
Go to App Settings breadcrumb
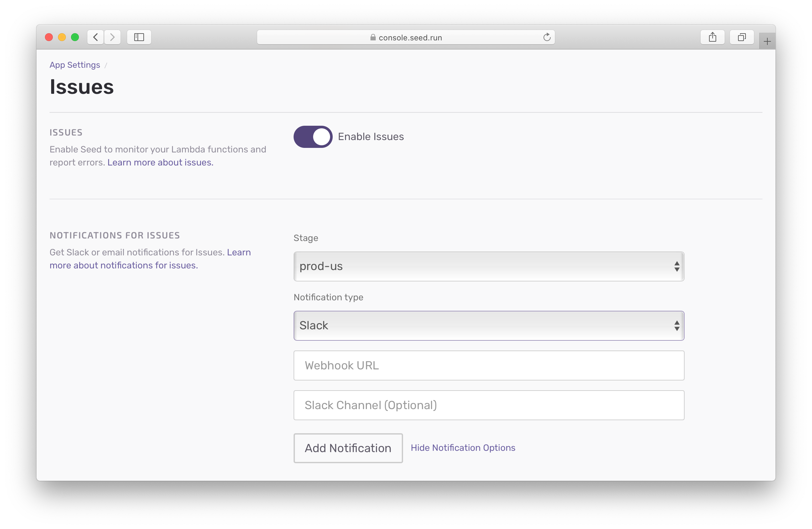tap(75, 65)
